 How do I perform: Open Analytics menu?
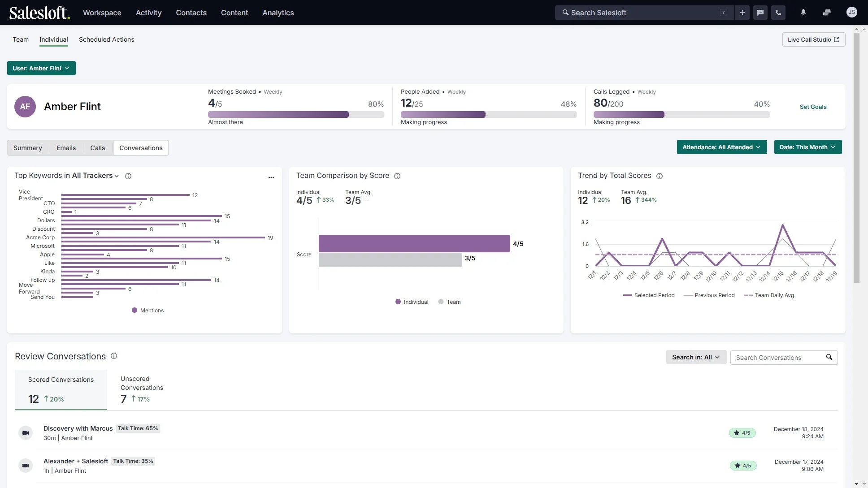click(278, 13)
